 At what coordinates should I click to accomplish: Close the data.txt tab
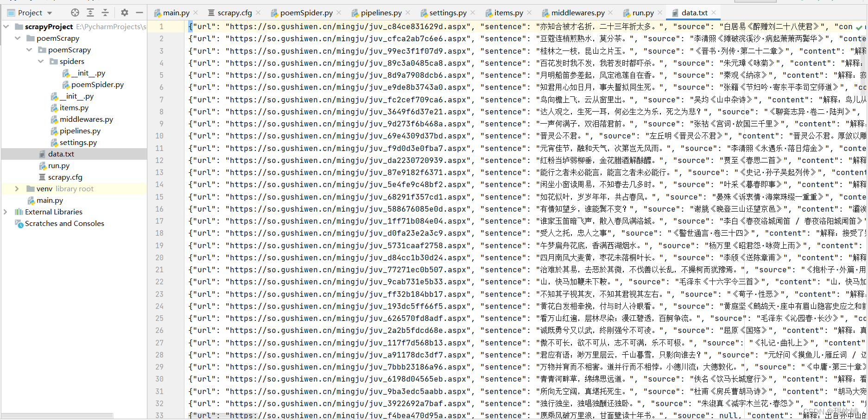[x=714, y=13]
